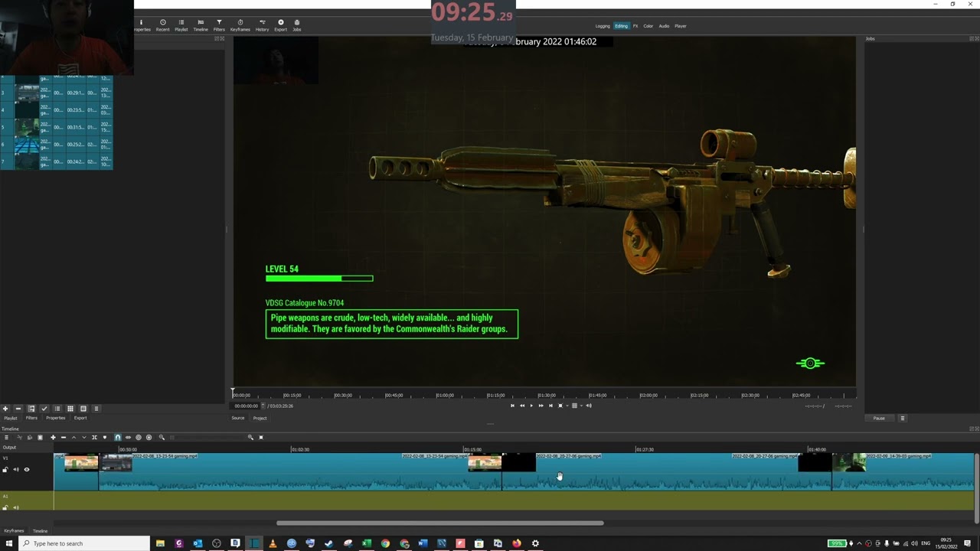Open the Jobs panel menu button

(903, 418)
